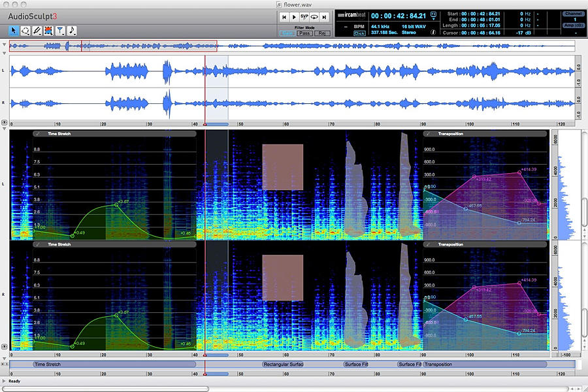Viewport: 588px width, 392px height.
Task: Click the Start time value field
Action: [480, 14]
